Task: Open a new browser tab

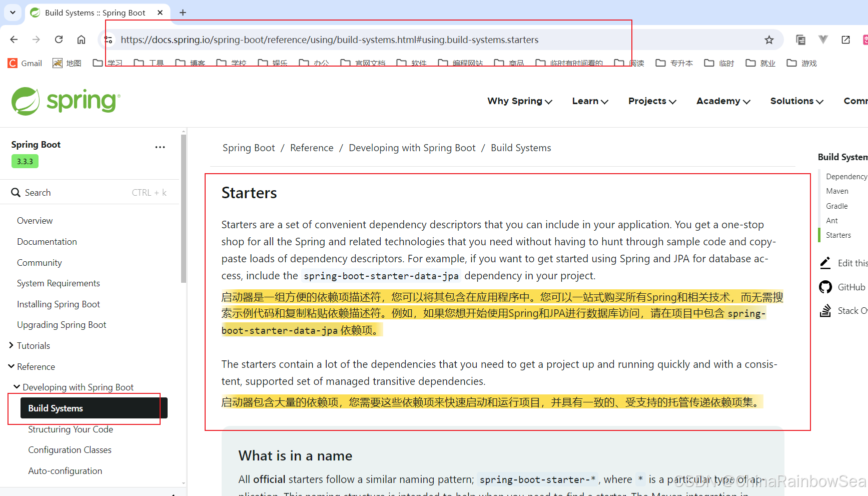Action: tap(183, 13)
